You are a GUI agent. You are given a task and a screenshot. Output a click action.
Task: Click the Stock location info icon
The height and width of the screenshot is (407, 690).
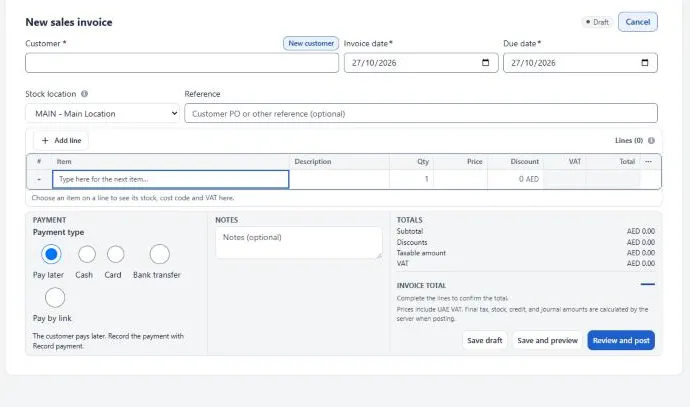pyautogui.click(x=84, y=94)
